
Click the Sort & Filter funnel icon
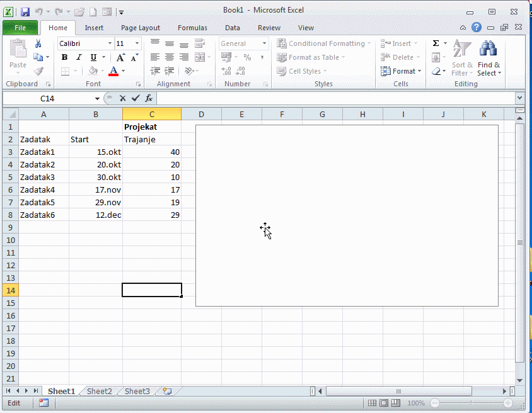coord(462,49)
